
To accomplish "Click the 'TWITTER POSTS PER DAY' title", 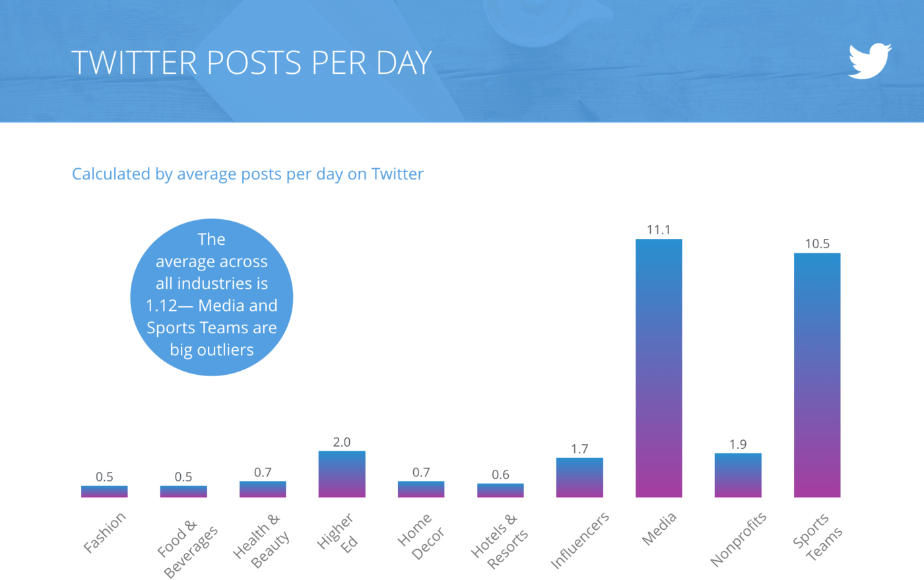I will [251, 63].
